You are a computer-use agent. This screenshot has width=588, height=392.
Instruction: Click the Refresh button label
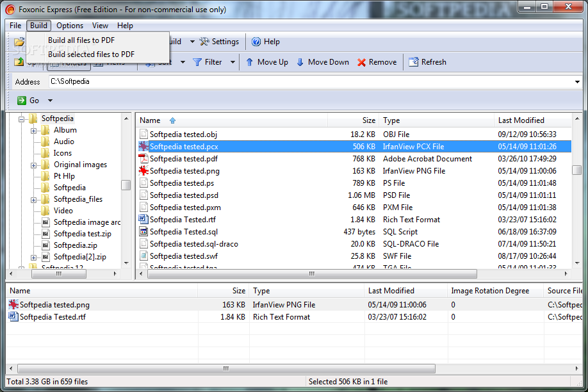point(434,62)
